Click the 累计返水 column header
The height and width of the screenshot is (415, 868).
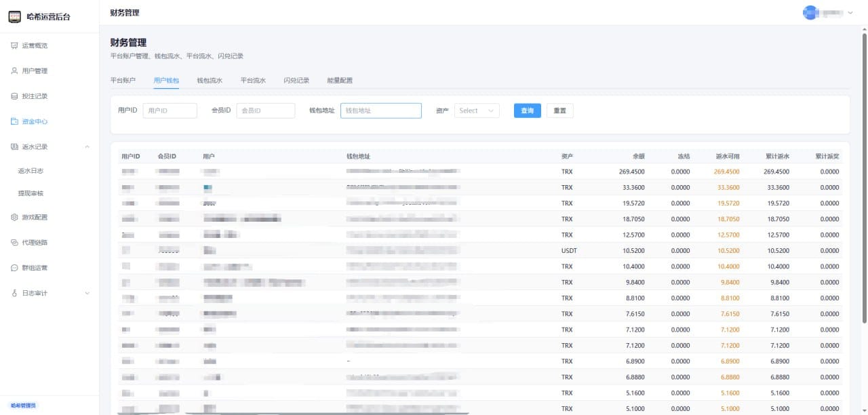coord(778,157)
